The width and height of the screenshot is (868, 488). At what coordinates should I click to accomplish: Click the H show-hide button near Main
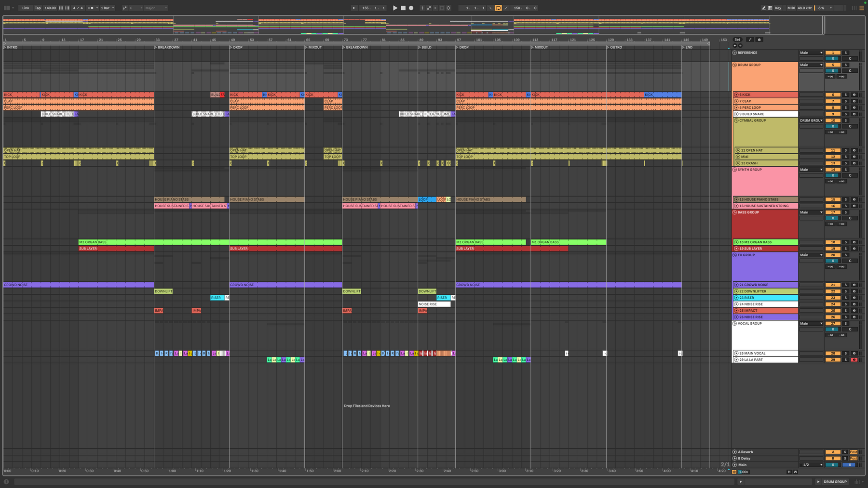(789, 472)
